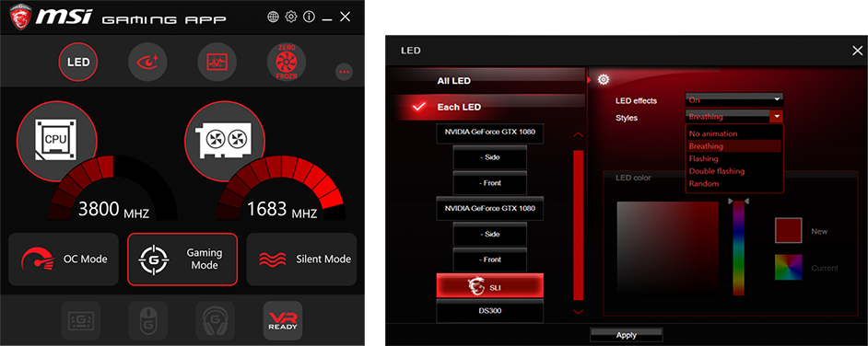Select Double flashing style

point(734,171)
